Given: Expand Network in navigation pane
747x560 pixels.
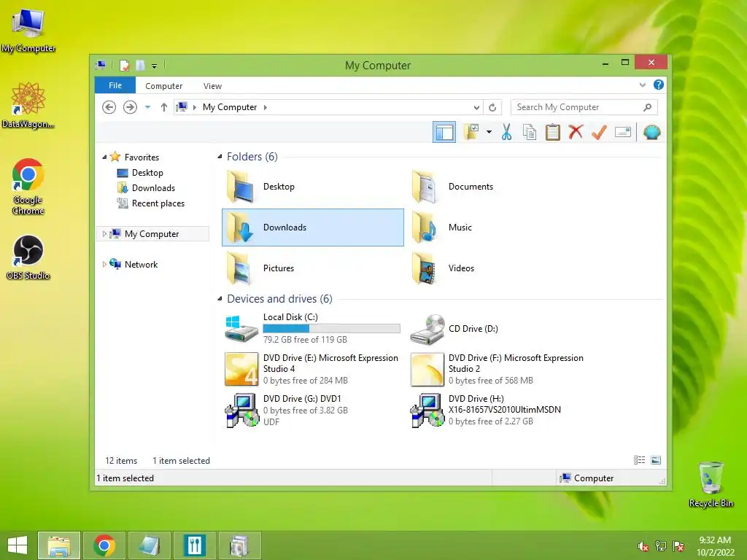Looking at the screenshot, I should [104, 264].
